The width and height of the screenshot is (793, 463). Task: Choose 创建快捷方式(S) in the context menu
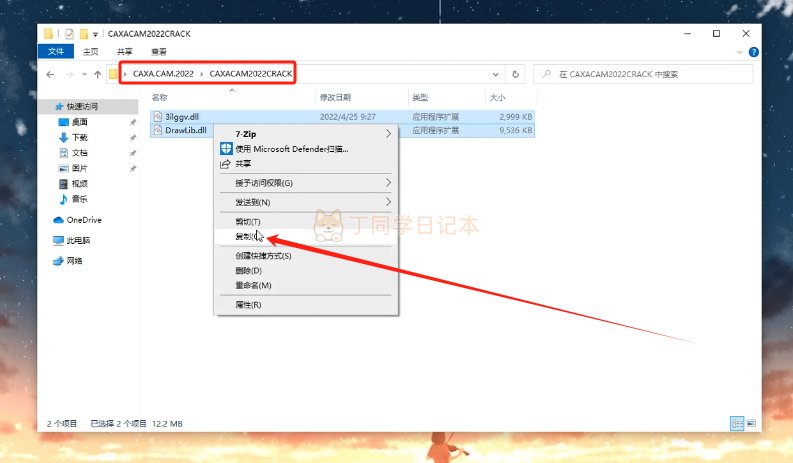click(306, 256)
